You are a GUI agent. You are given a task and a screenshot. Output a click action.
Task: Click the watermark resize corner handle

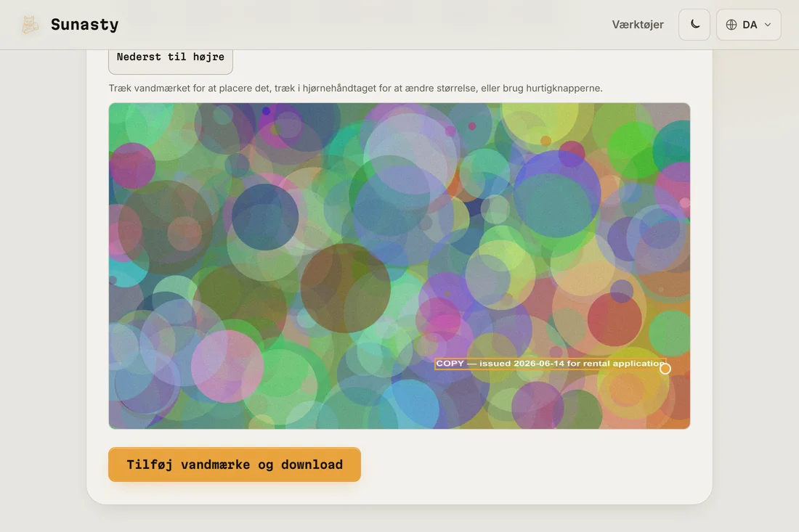point(665,368)
